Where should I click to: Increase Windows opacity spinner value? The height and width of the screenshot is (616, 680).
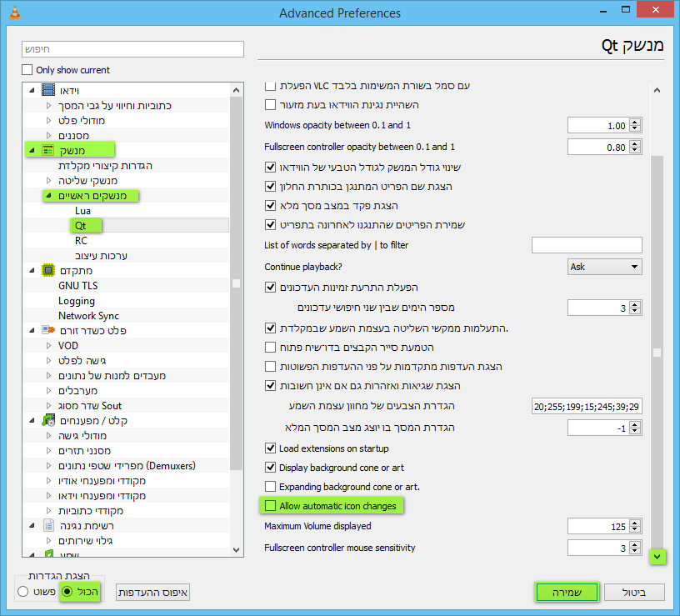pyautogui.click(x=635, y=123)
